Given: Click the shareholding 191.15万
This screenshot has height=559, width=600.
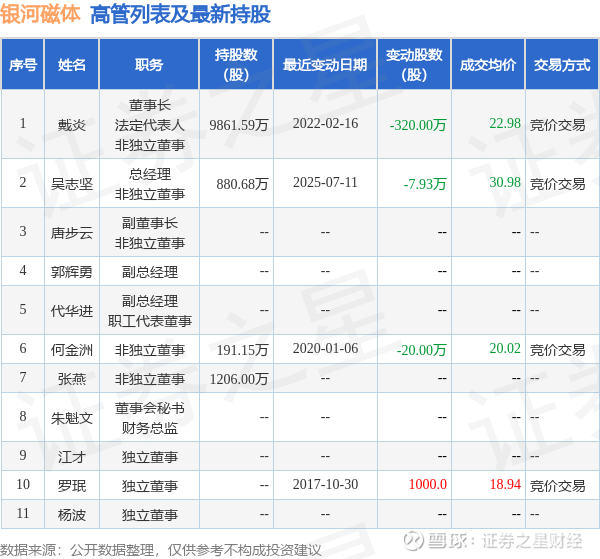Looking at the screenshot, I should [242, 350].
